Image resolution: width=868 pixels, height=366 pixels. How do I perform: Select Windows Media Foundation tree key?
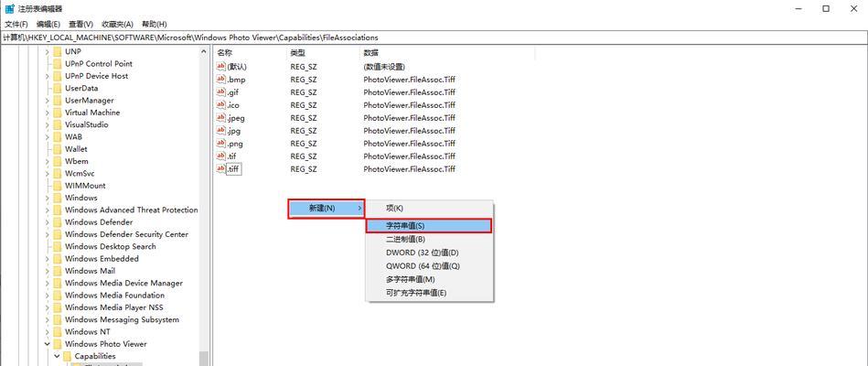click(x=114, y=296)
